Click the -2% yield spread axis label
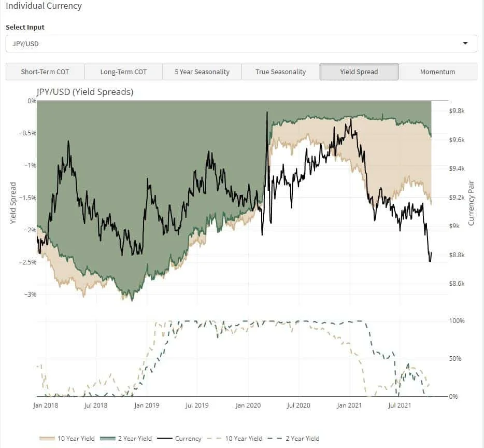The image size is (484, 448). pyautogui.click(x=30, y=230)
